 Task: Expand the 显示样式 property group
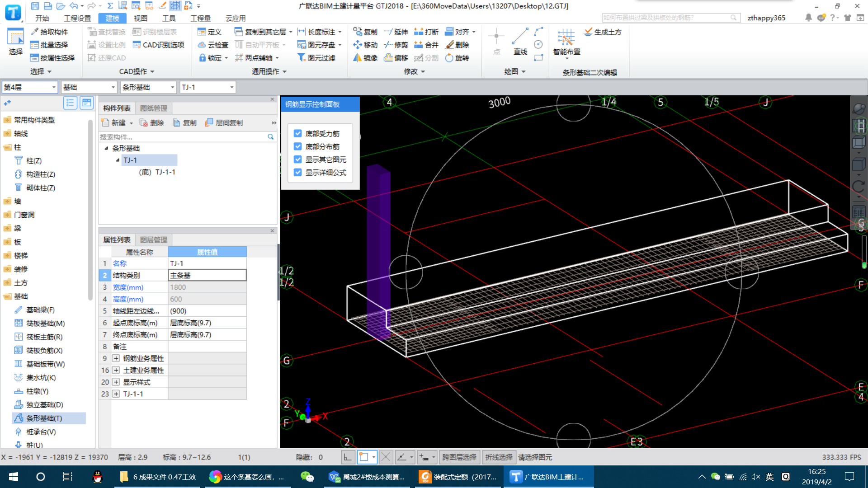pyautogui.click(x=116, y=382)
